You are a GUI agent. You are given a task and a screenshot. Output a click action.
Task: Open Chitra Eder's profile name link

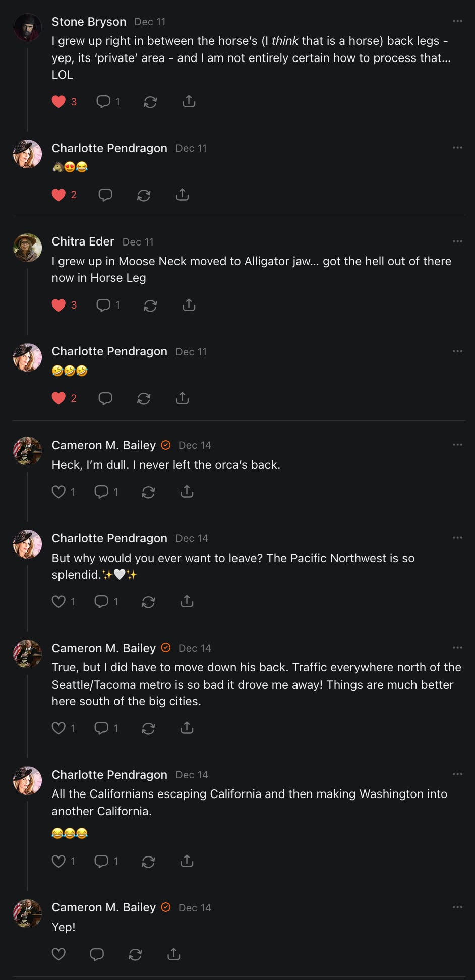[83, 241]
